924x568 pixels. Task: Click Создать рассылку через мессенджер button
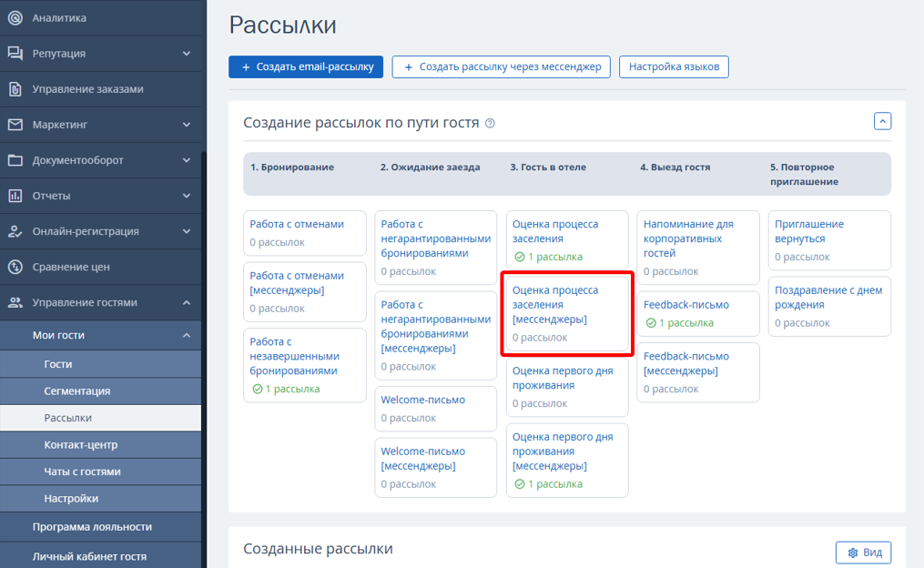point(501,66)
